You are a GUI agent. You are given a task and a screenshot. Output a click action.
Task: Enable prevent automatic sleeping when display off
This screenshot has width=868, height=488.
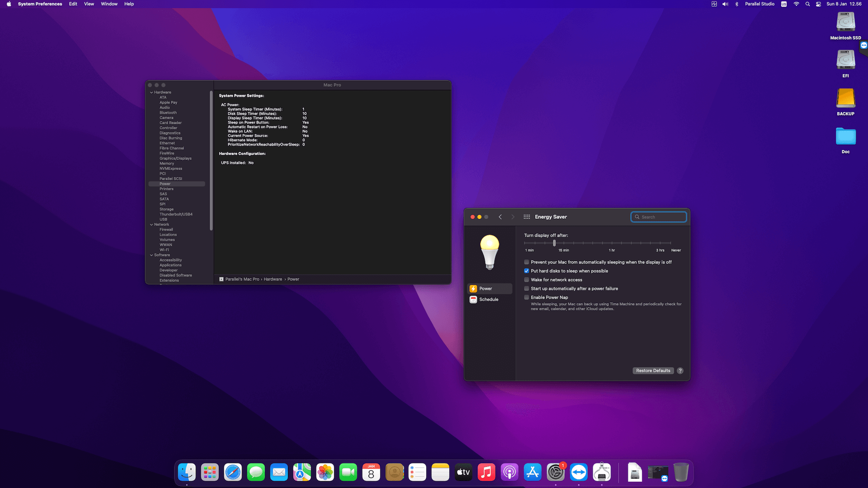click(x=526, y=262)
